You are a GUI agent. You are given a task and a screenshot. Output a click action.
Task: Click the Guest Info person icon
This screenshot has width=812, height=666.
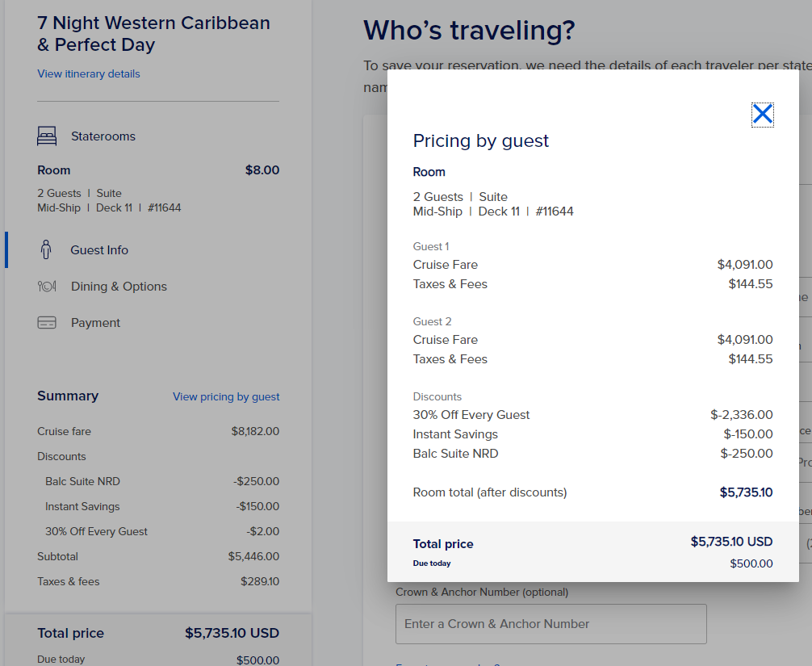pos(46,249)
